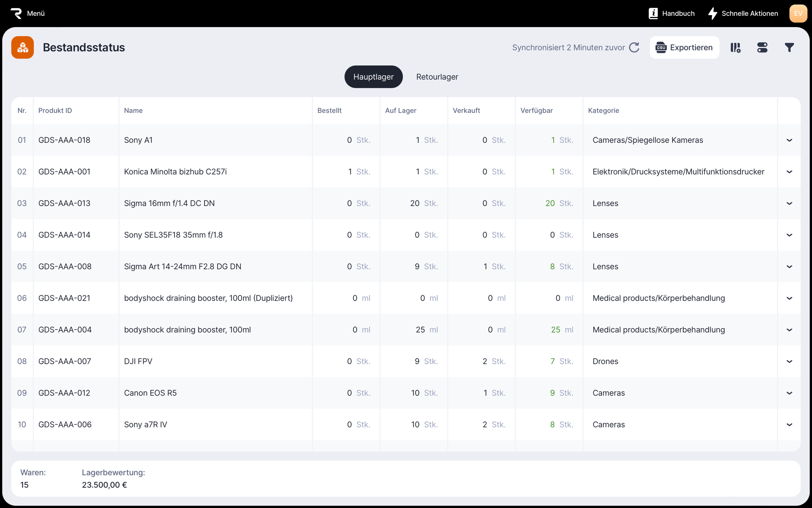The width and height of the screenshot is (812, 508).
Task: Click the app logo next to Menü
Action: (x=16, y=13)
